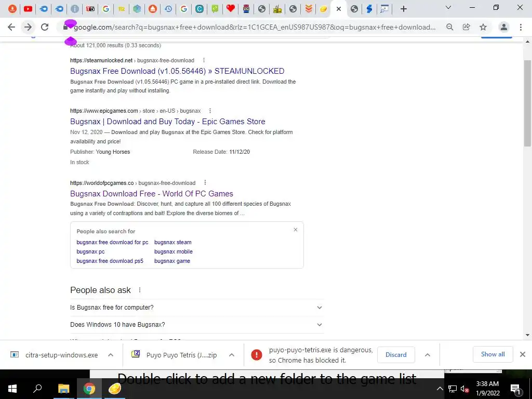
Task: Search for bugsnax free download for pc
Action: click(x=112, y=242)
